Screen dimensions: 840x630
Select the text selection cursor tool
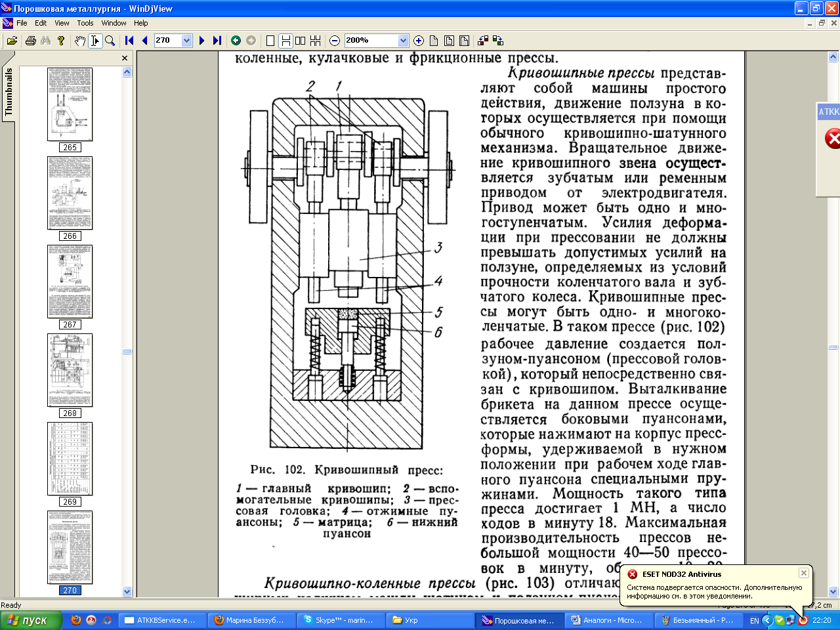pos(95,41)
